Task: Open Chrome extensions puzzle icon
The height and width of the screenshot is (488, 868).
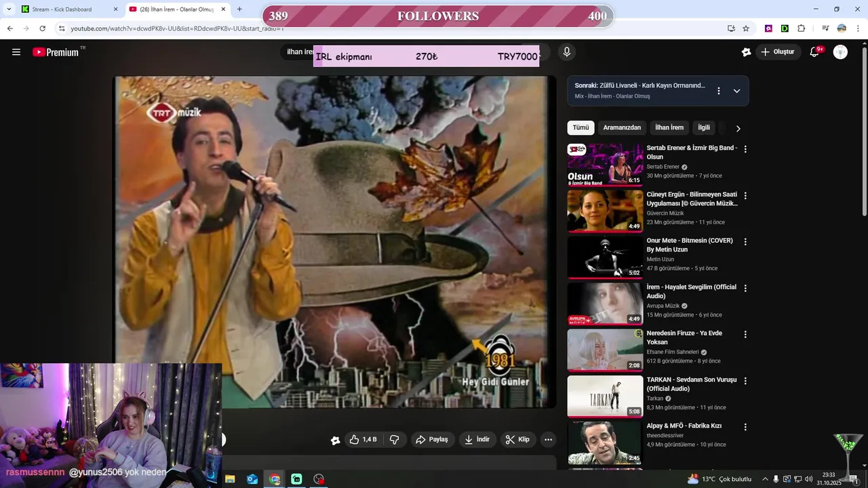Action: coord(802,28)
